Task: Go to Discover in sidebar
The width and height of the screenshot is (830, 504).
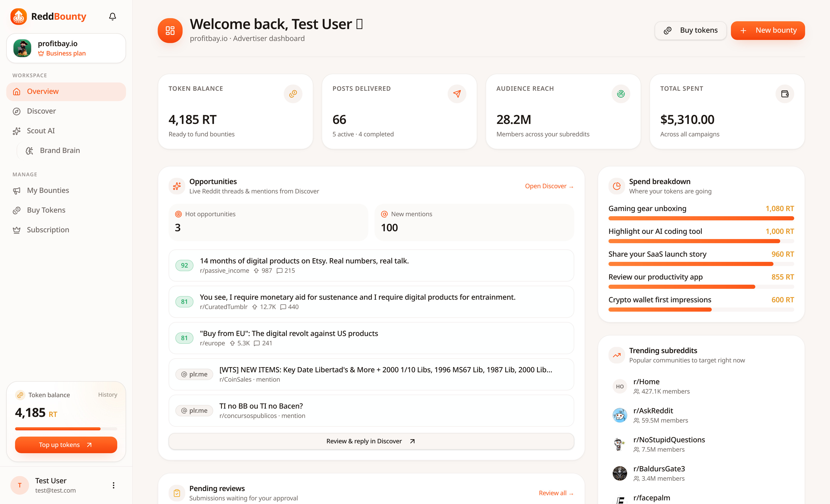Action: [66, 111]
